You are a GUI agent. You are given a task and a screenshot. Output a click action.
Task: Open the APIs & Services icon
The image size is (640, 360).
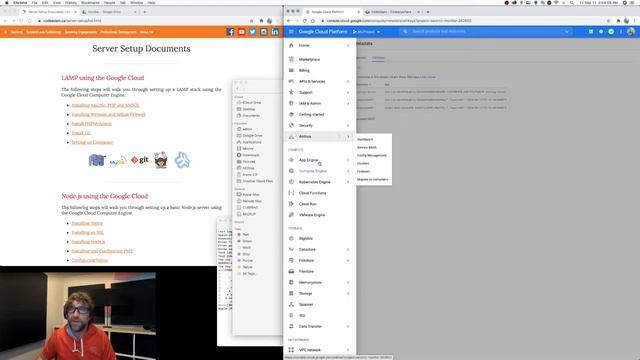[291, 81]
